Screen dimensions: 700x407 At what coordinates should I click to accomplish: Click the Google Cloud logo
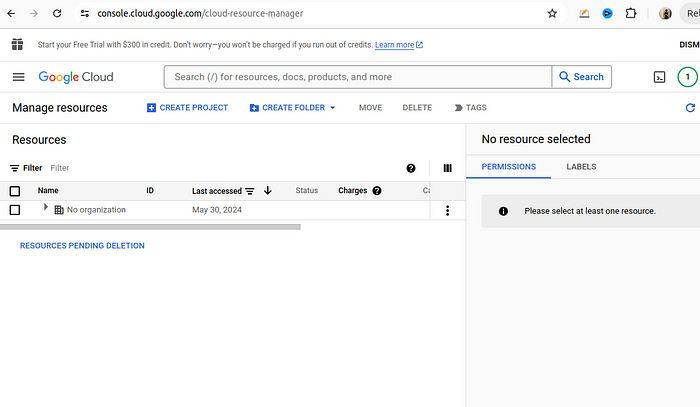76,77
